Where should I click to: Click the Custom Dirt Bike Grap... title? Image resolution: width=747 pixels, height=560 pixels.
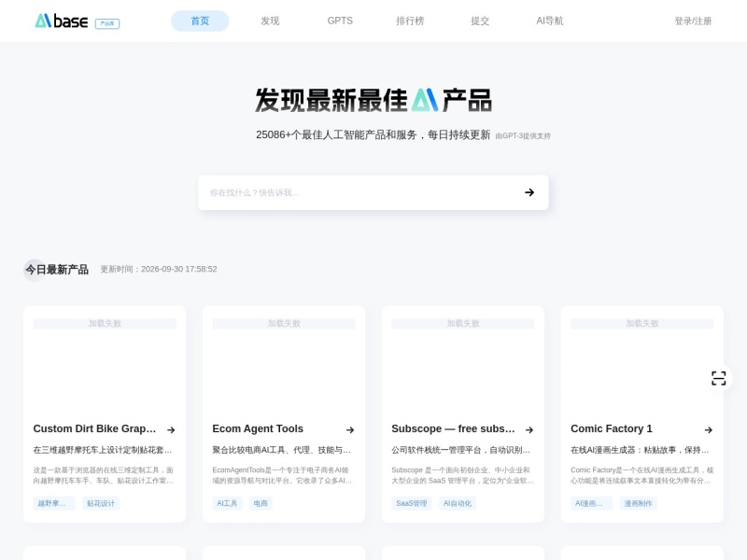(95, 428)
